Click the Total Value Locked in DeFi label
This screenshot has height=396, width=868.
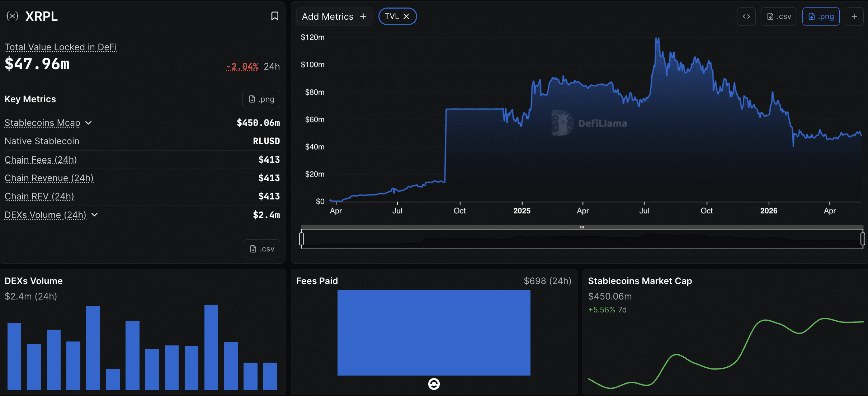61,47
